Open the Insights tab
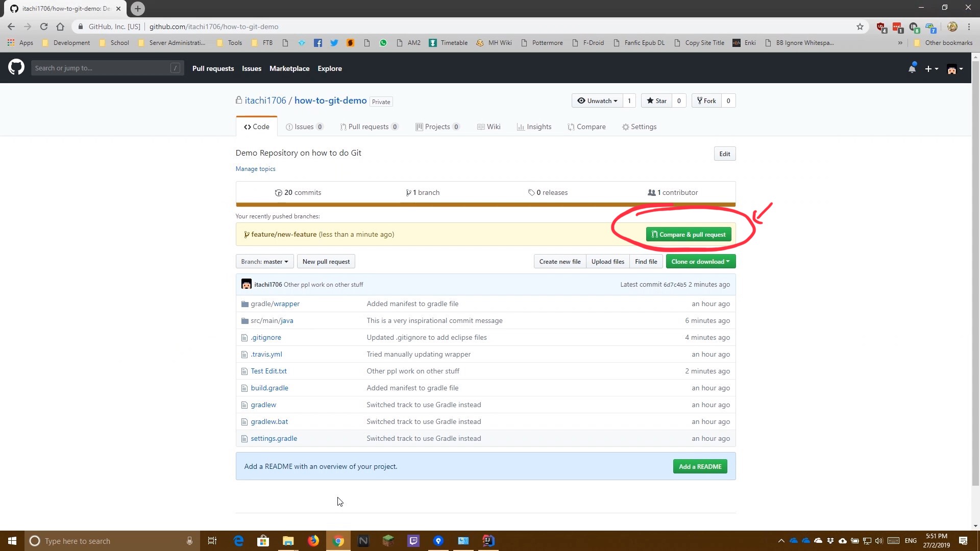Image resolution: width=980 pixels, height=551 pixels. point(534,127)
